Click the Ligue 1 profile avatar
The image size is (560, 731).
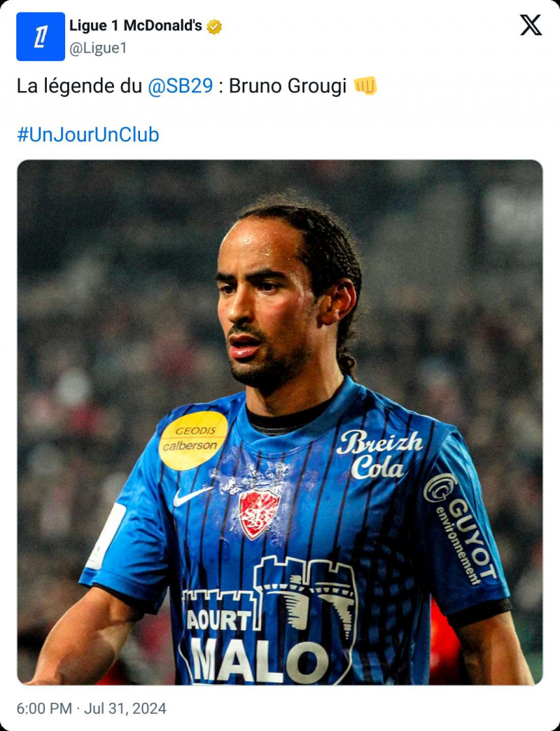pos(41,36)
